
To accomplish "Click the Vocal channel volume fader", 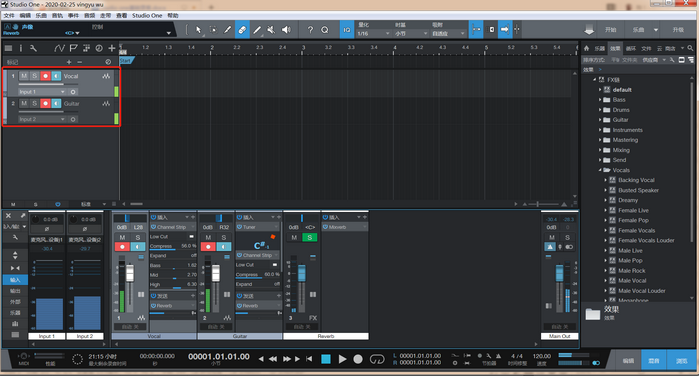I will 130,273.
